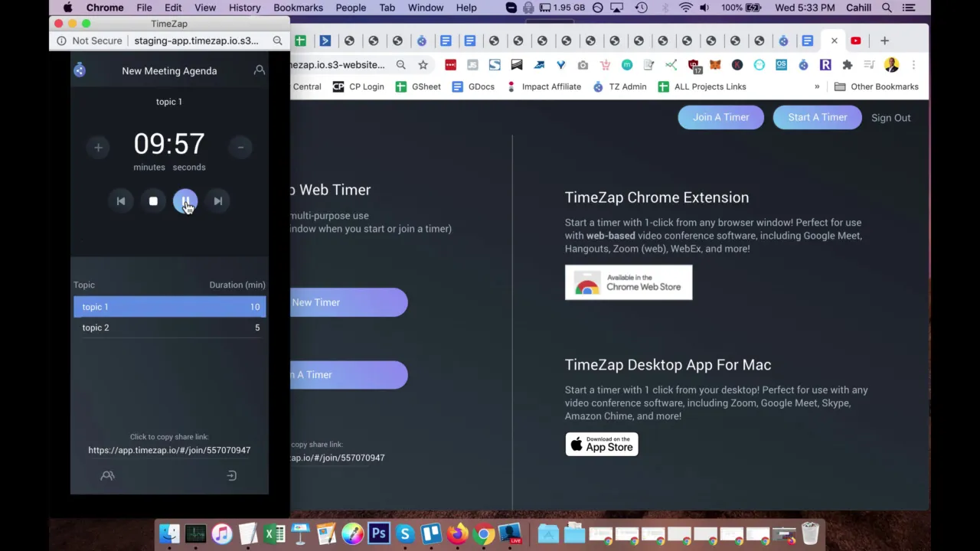The width and height of the screenshot is (980, 551).
Task: Open the Window menu
Action: point(426,8)
